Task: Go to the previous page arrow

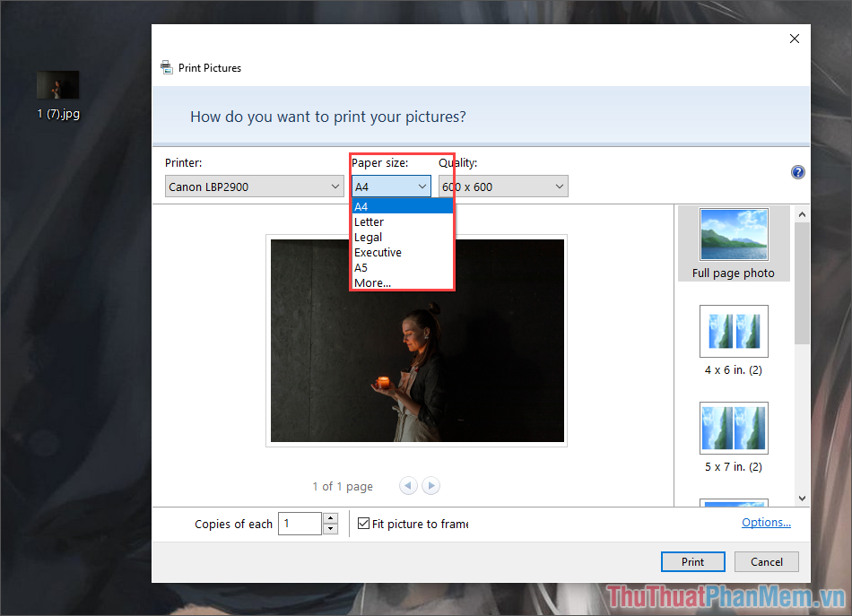Action: pos(408,486)
